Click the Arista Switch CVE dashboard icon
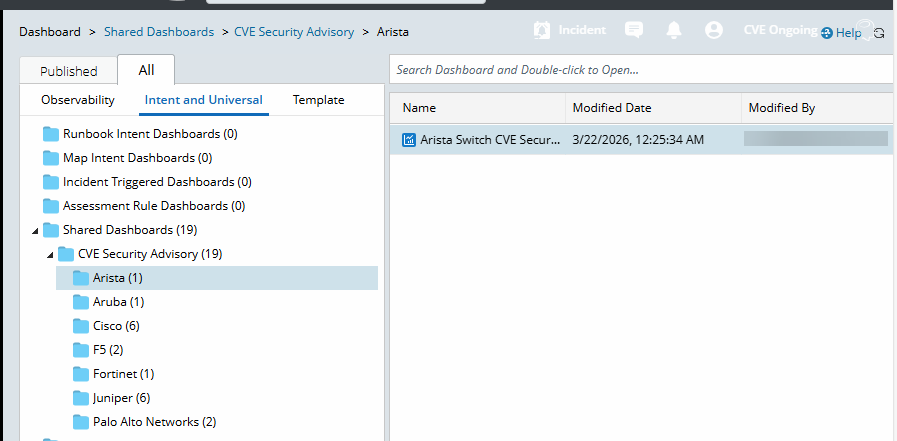Viewport: 897px width, 441px height. [408, 140]
